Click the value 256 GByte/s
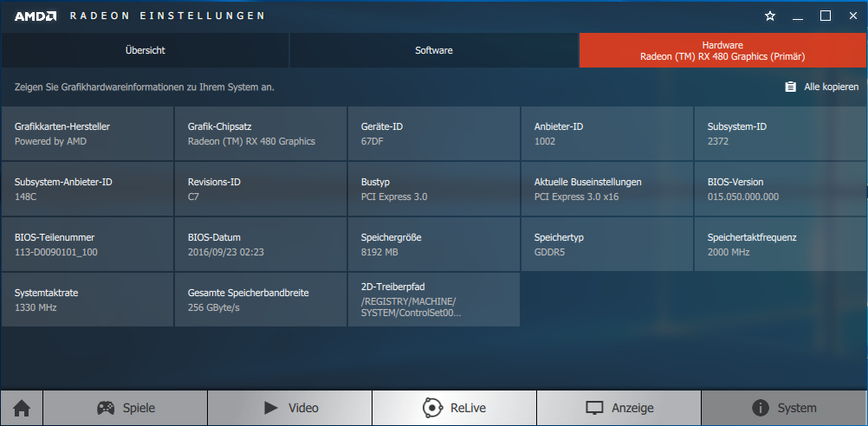Image resolution: width=868 pixels, height=426 pixels. [x=214, y=307]
